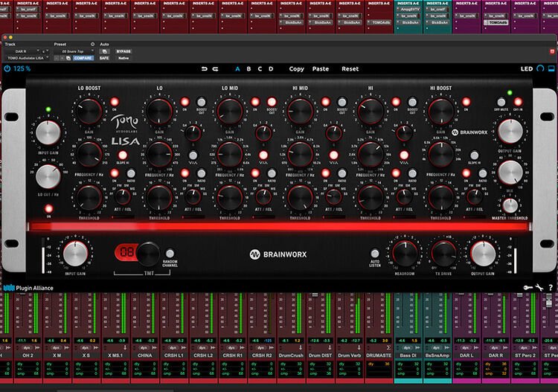558x392 pixels.
Task: Click the Paste button in plugin toolbar
Action: point(321,69)
